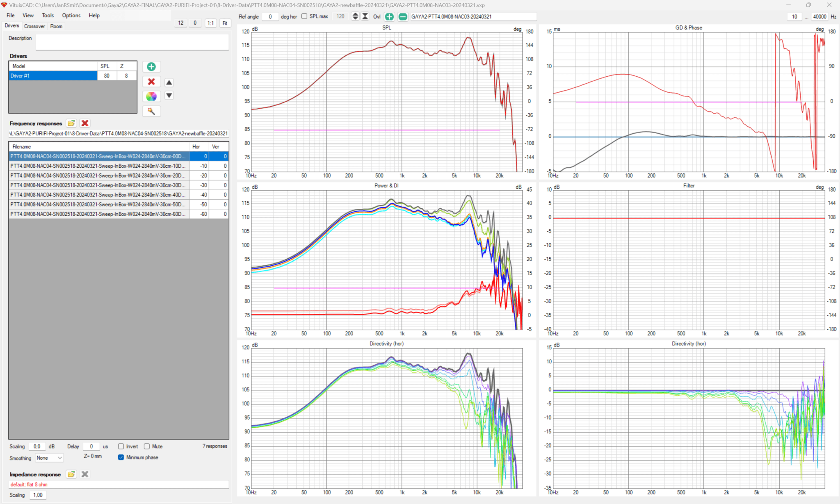Viewport: 840px width, 504px height.
Task: Delete the selected driver with red X
Action: click(151, 82)
